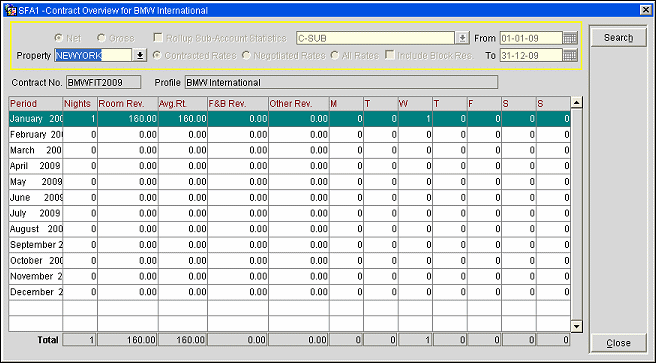Click the M weekday column header
This screenshot has height=363, width=656.
[x=346, y=104]
